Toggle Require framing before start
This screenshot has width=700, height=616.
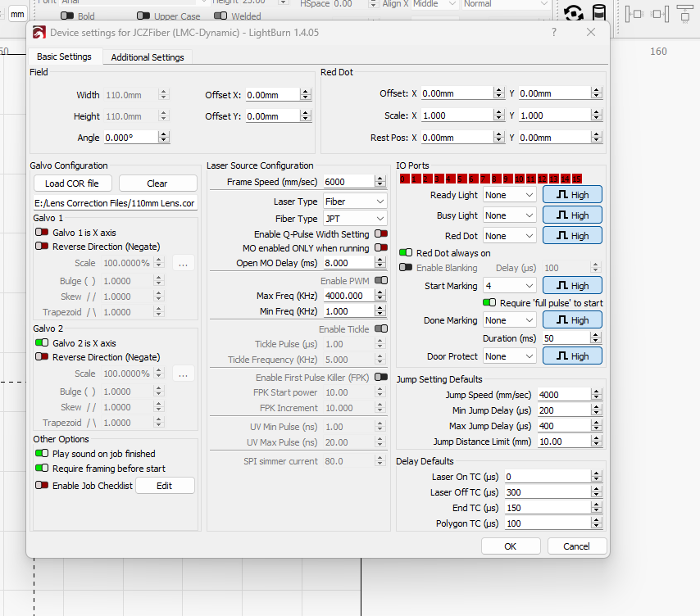42,468
